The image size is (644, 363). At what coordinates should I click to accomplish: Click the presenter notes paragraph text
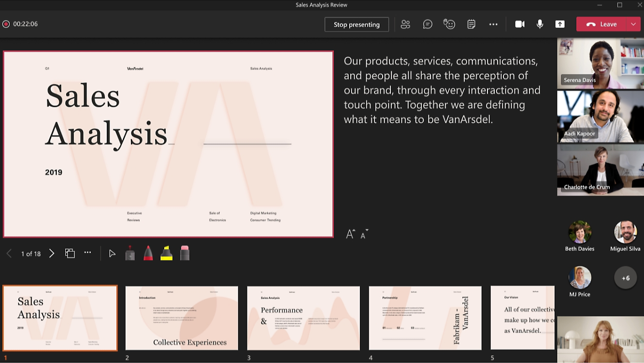442,90
